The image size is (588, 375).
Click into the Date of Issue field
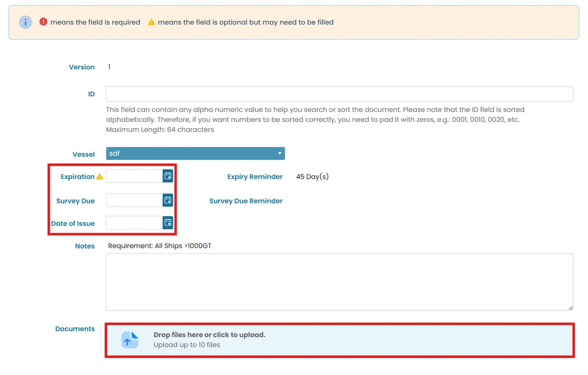pos(134,222)
